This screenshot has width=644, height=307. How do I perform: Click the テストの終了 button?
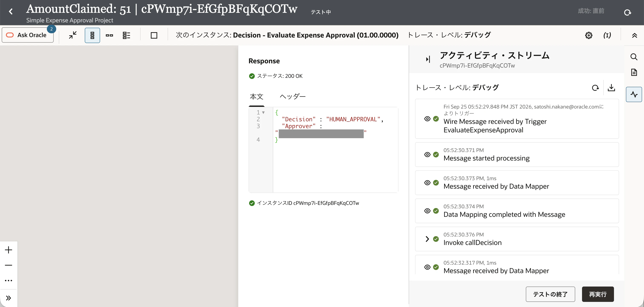(x=550, y=294)
